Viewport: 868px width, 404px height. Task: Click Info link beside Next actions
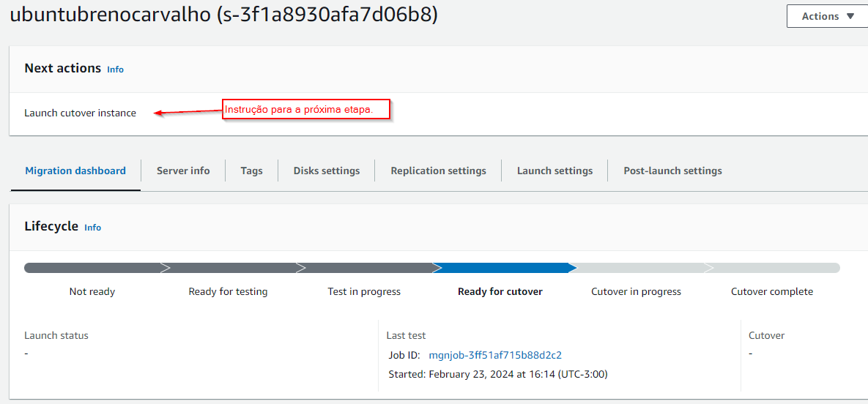[x=115, y=70]
